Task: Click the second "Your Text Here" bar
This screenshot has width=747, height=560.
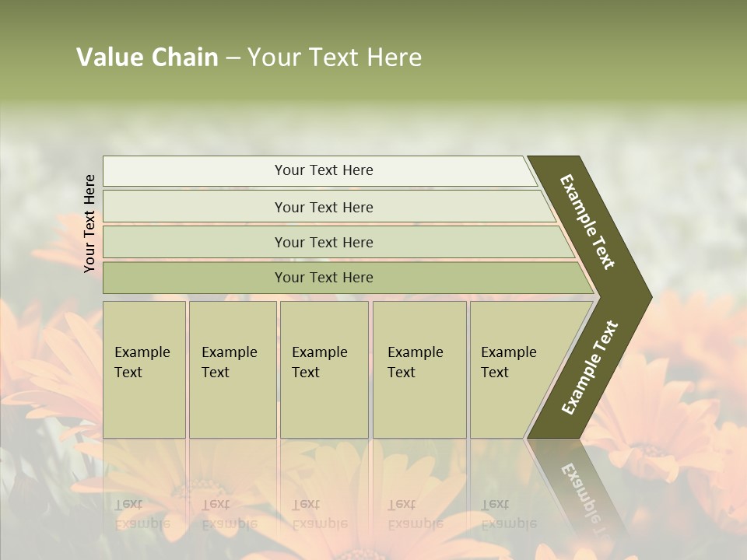Action: 324,207
